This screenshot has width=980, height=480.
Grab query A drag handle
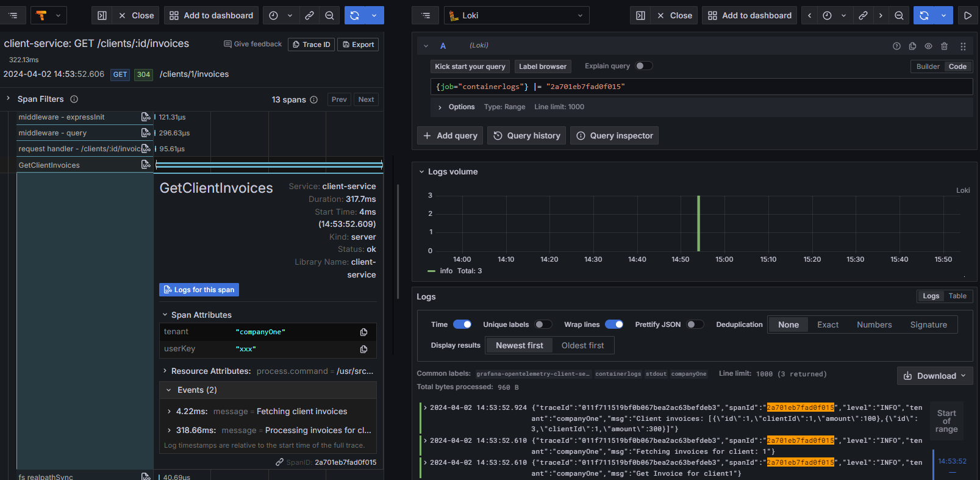point(963,46)
